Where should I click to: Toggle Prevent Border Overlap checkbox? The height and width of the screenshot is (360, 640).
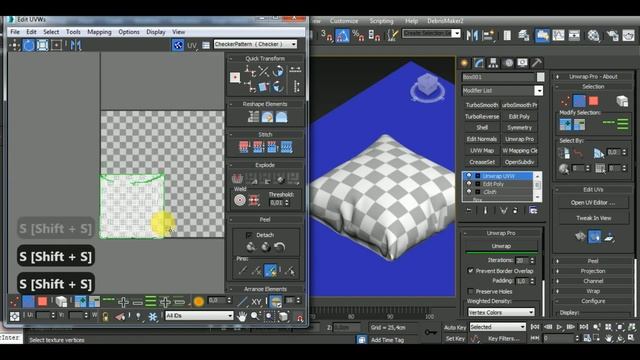click(x=471, y=271)
